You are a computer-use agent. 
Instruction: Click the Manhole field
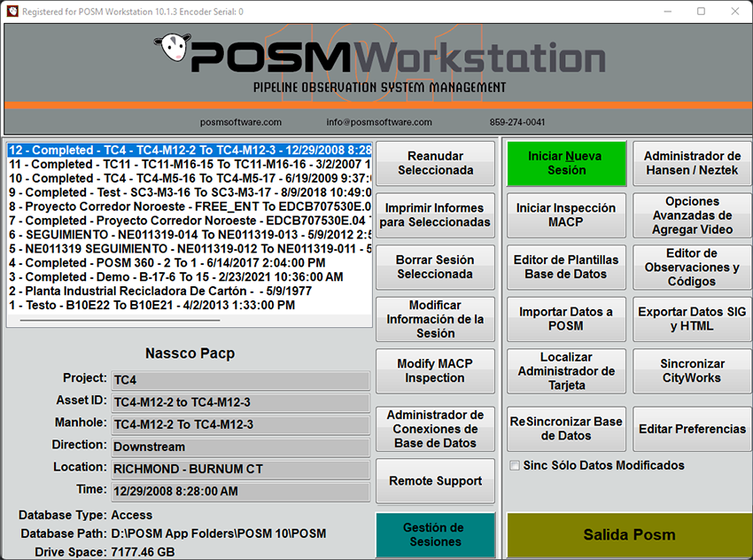pyautogui.click(x=241, y=424)
